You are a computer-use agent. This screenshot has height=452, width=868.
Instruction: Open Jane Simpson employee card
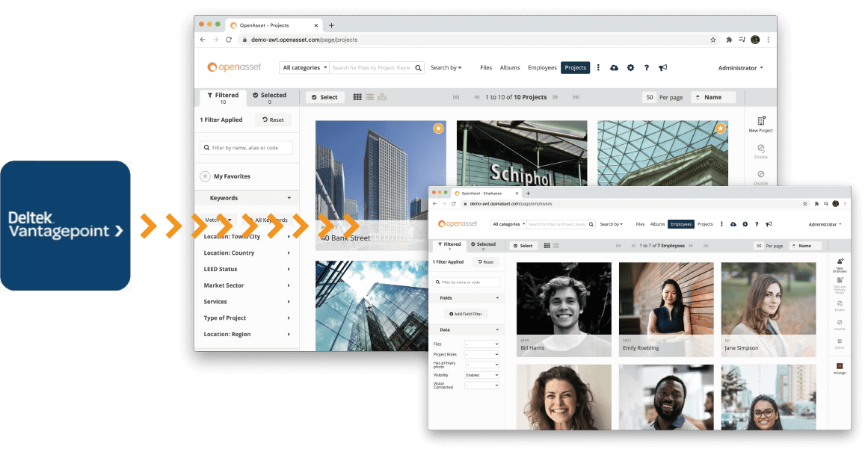coord(769,309)
